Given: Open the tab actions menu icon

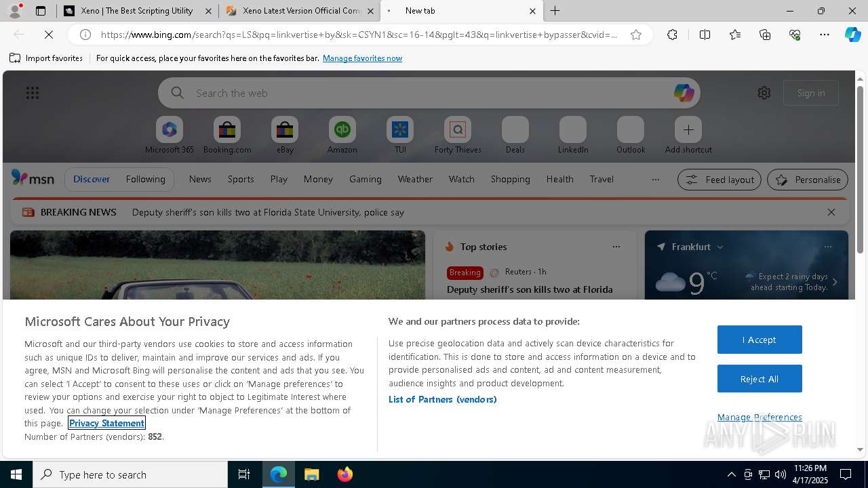Looking at the screenshot, I should coord(41,11).
